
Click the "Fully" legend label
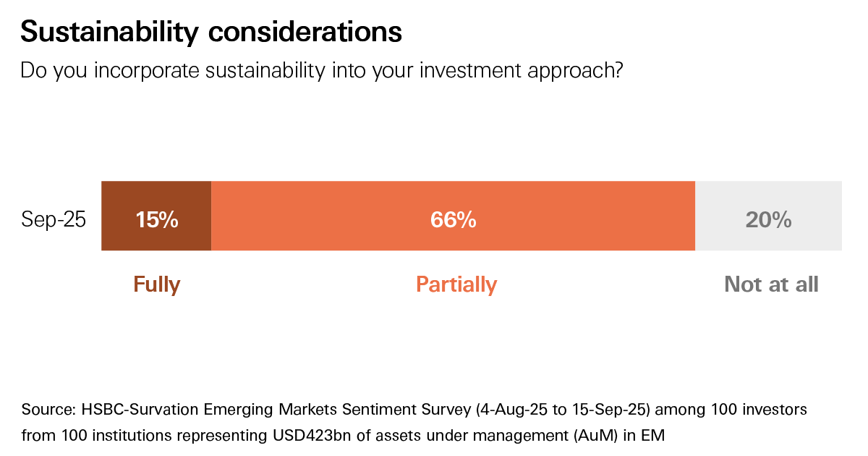tap(157, 284)
